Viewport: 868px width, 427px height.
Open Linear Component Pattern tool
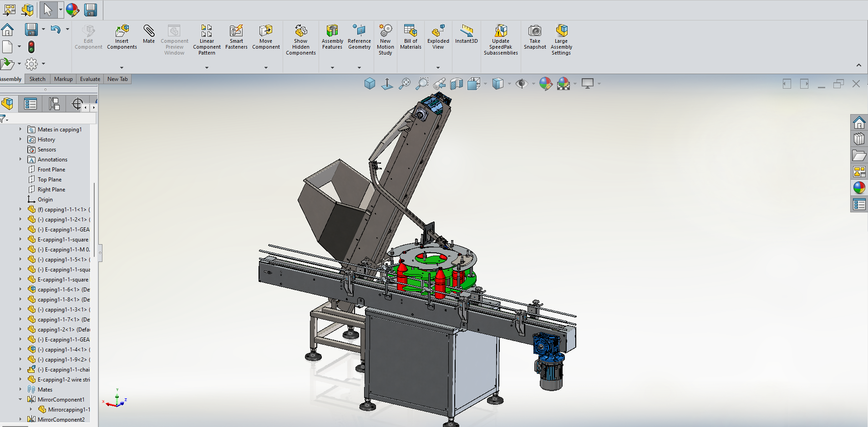click(207, 40)
